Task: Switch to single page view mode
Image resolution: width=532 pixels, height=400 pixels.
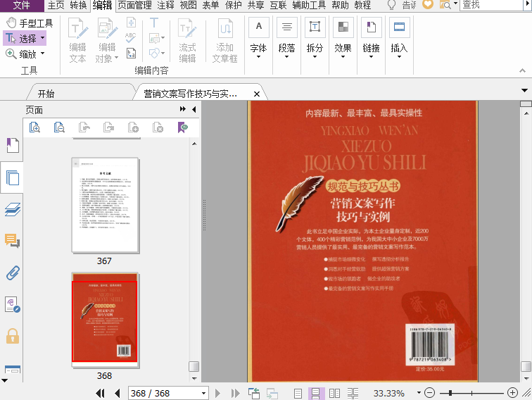Action: click(x=298, y=393)
